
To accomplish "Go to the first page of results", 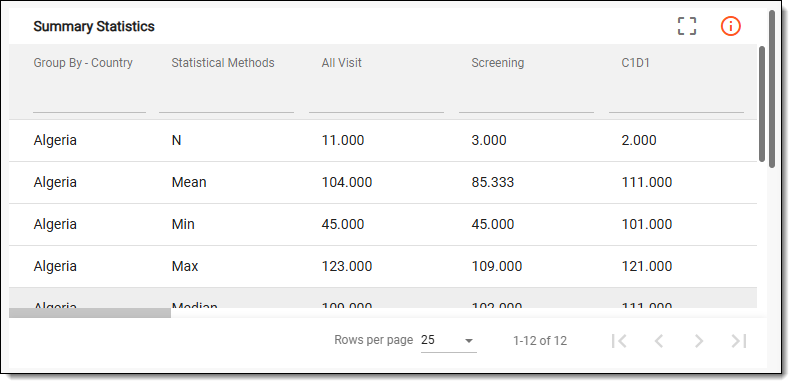I will (x=619, y=341).
